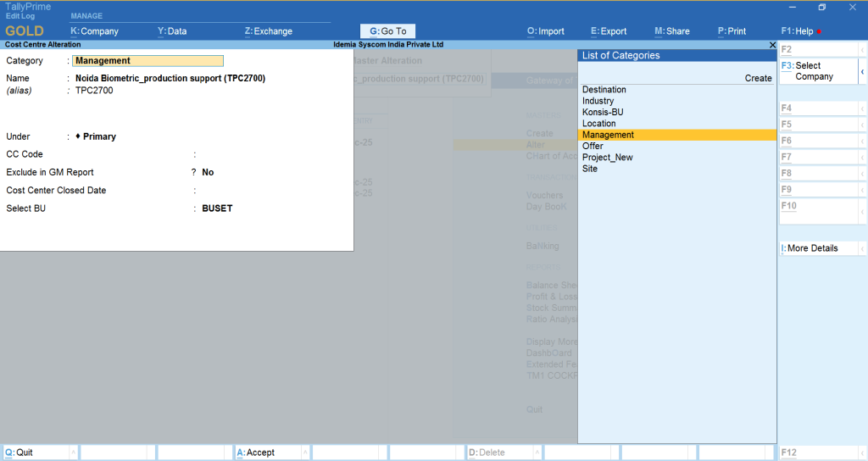Open the Import menu
This screenshot has width=868, height=461.
click(x=546, y=31)
